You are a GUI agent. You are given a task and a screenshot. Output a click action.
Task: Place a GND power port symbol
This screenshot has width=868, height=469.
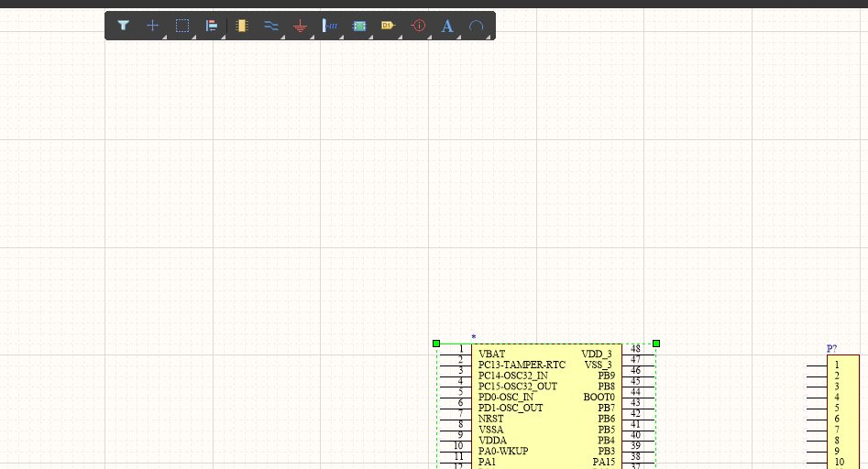300,26
